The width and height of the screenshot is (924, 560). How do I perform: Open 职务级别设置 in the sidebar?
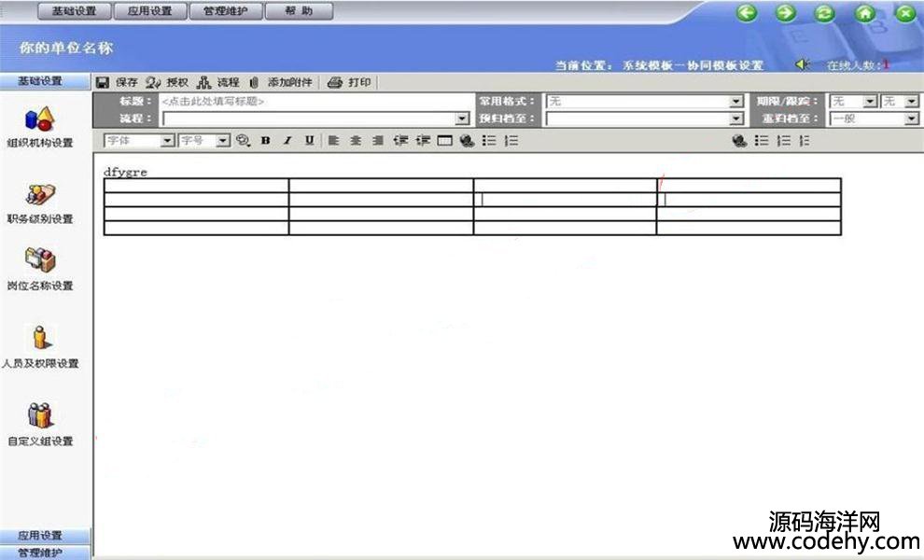click(39, 195)
